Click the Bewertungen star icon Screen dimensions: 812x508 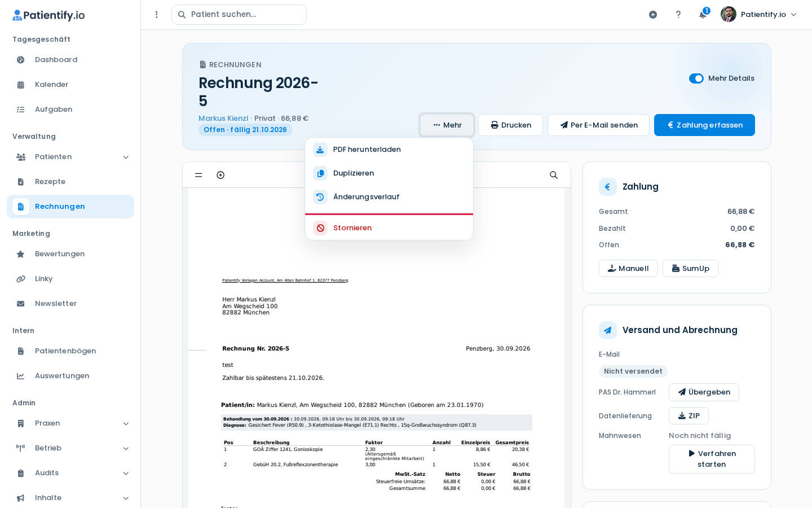coord(21,254)
